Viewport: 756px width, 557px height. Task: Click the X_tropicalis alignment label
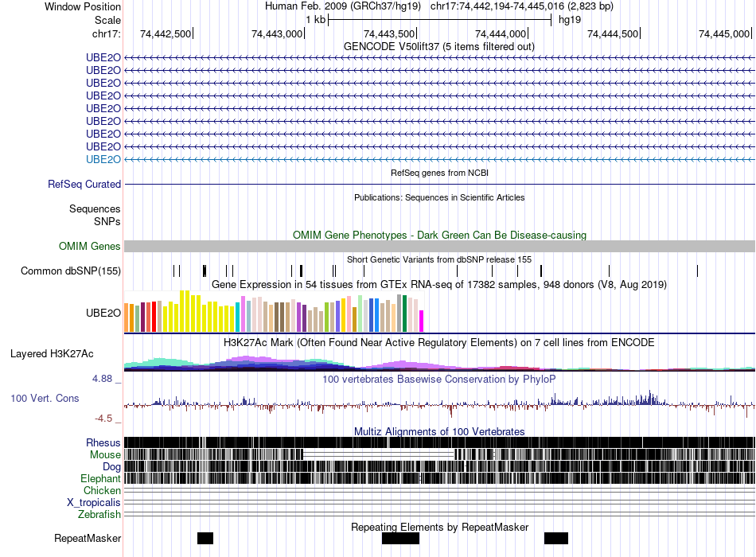tap(94, 503)
